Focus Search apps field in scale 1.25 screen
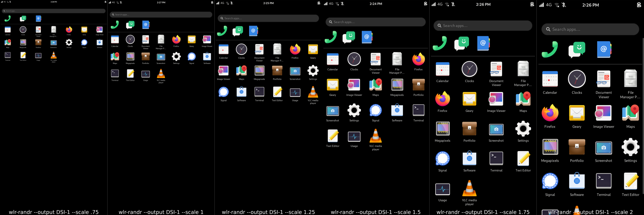 point(268,18)
